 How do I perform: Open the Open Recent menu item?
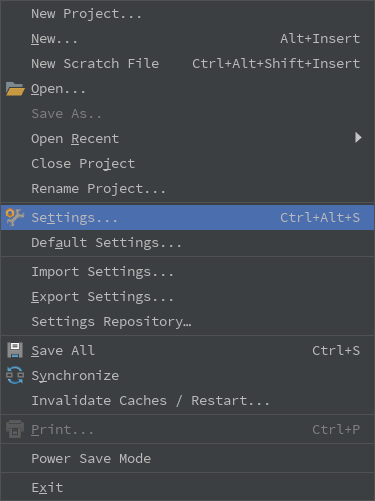pos(187,139)
